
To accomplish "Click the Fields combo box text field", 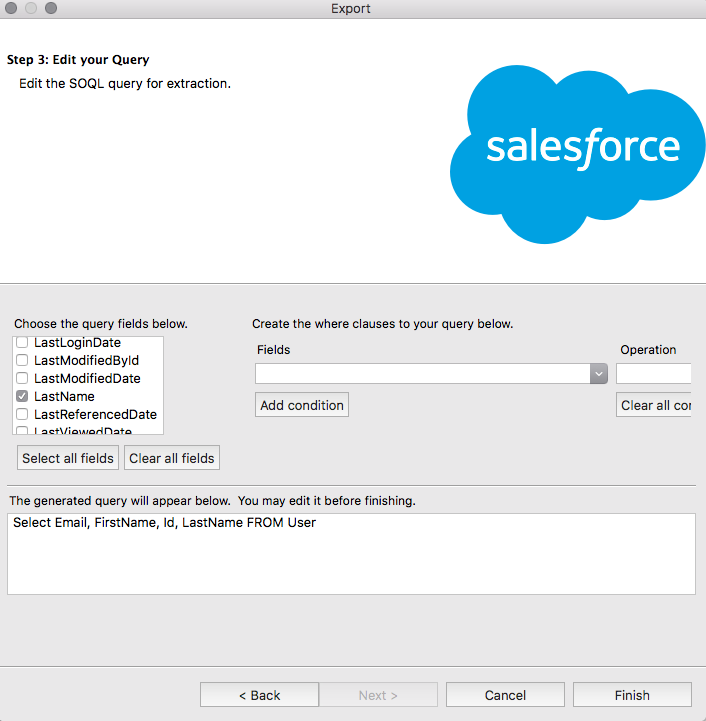I will coord(423,373).
